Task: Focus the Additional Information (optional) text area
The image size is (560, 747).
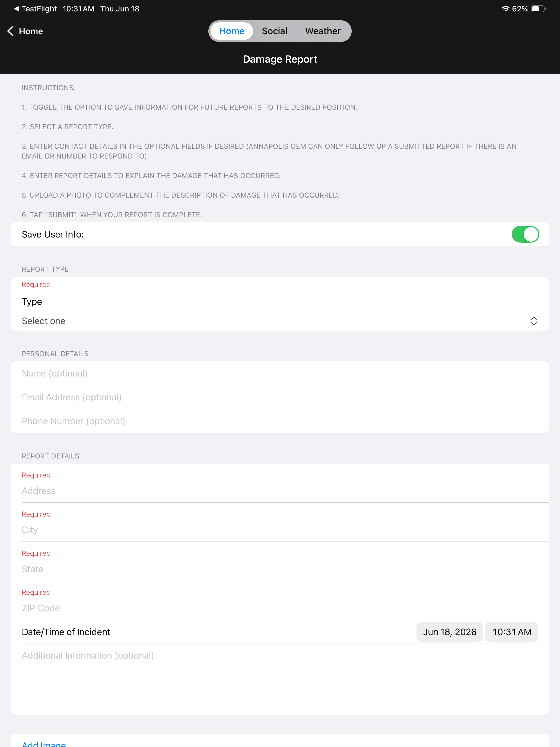Action: [280, 679]
